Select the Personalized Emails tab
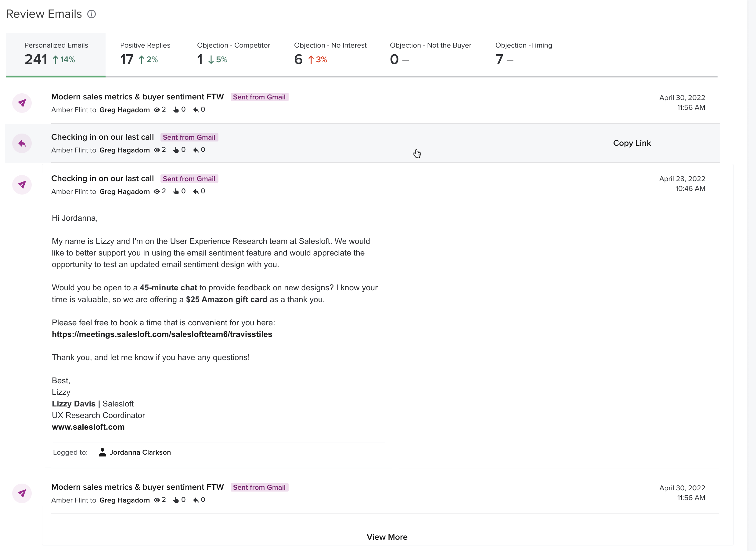The height and width of the screenshot is (551, 756). click(56, 53)
